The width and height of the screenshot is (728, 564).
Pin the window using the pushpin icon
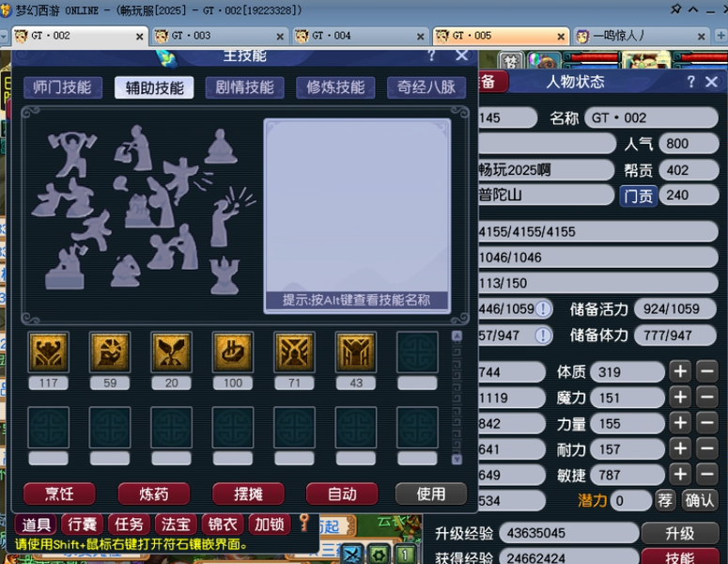[x=676, y=9]
